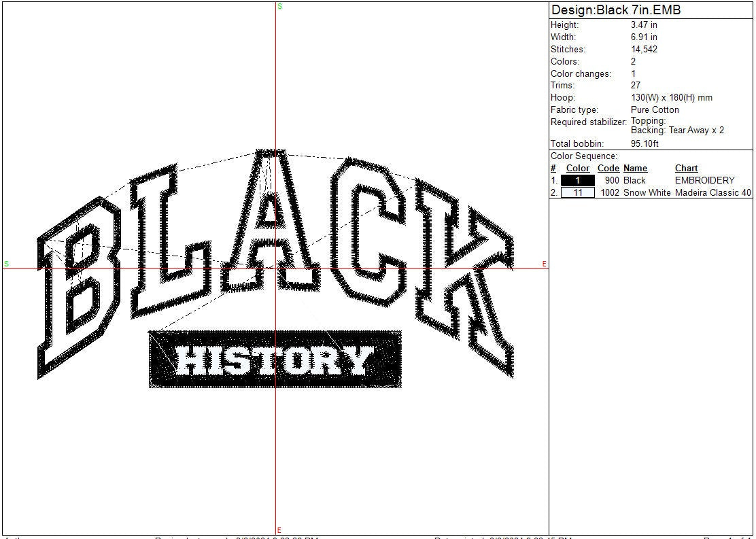This screenshot has width=756, height=539.
Task: Click the Pure Cotton fabric type value
Action: (x=655, y=110)
